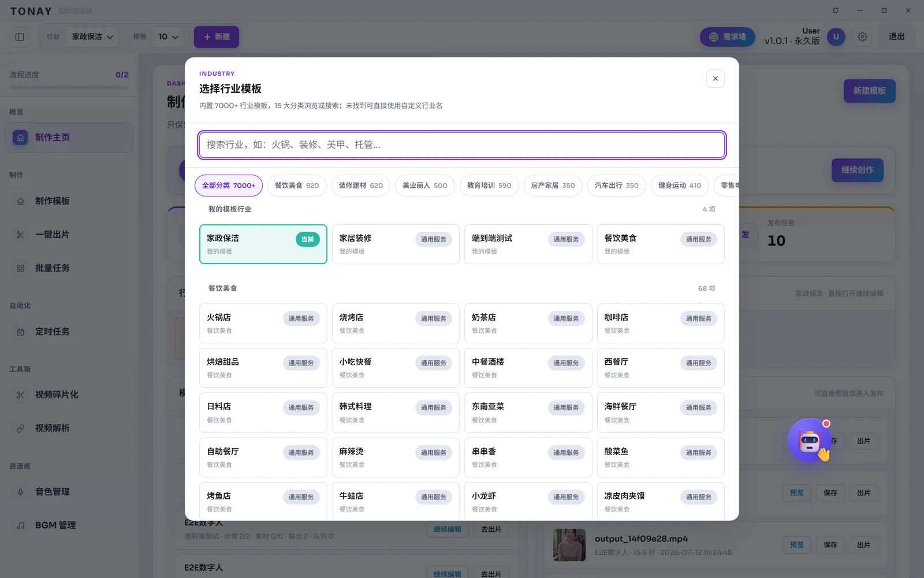The height and width of the screenshot is (578, 924).
Task: Open 视频碎片化 tool in sidebar
Action: pyautogui.click(x=69, y=395)
